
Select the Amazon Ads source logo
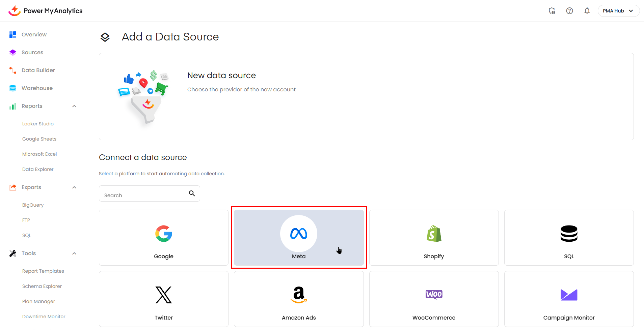[x=299, y=295]
